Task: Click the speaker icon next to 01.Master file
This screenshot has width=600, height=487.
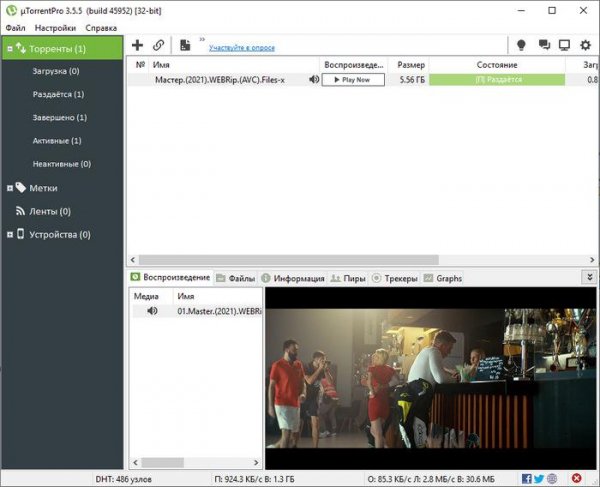Action: click(x=152, y=311)
